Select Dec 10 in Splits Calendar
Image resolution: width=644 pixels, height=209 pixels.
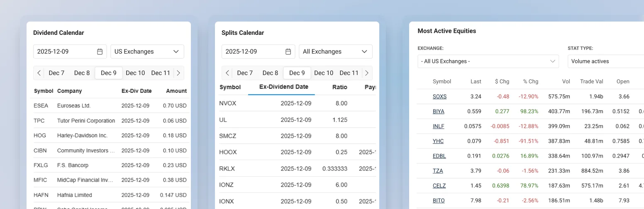point(324,73)
